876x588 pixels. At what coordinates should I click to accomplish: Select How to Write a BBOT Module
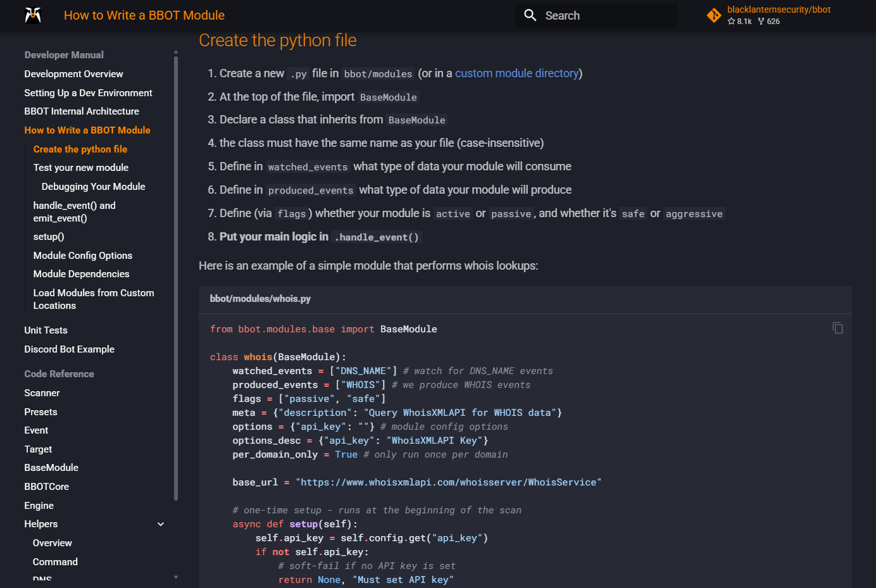(87, 130)
